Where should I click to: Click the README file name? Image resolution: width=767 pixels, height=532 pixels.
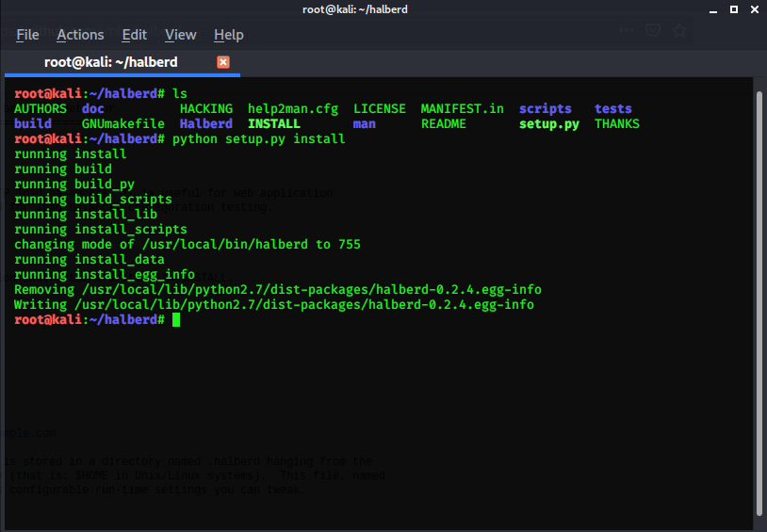pyautogui.click(x=443, y=123)
